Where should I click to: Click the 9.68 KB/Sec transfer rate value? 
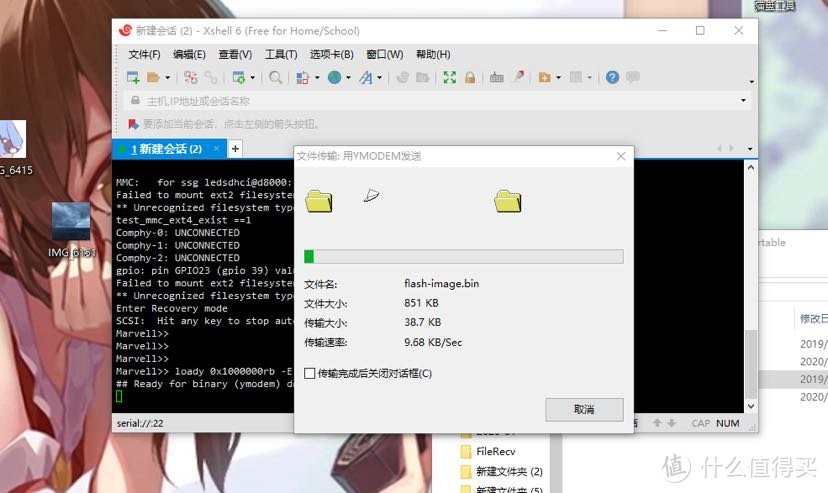pyautogui.click(x=433, y=342)
